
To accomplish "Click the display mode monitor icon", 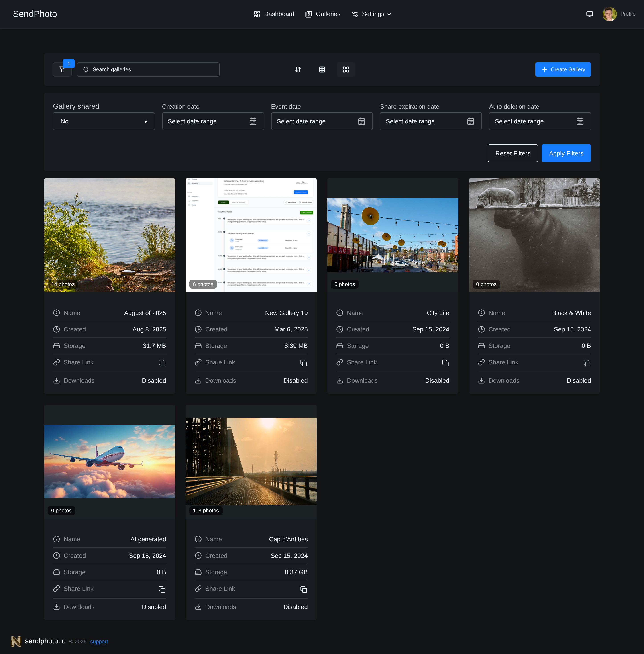I will (589, 14).
